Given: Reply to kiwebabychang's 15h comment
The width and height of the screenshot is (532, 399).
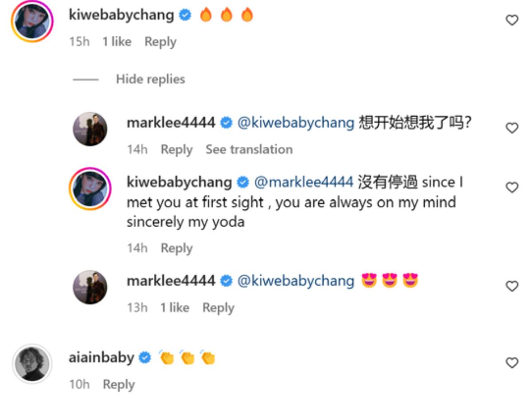Looking at the screenshot, I should click(x=160, y=42).
